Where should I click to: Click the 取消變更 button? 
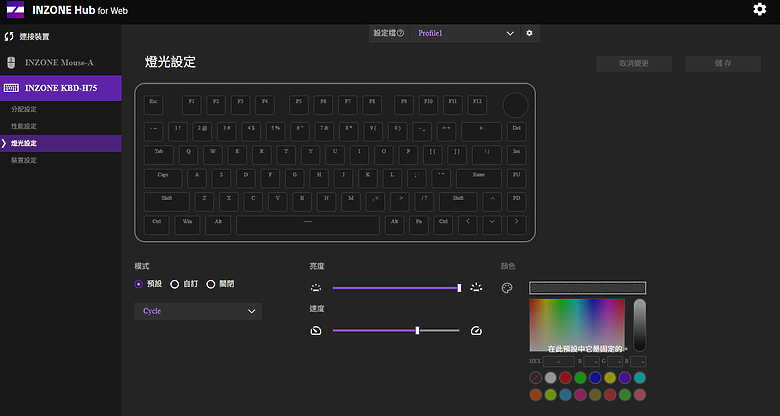tap(634, 63)
